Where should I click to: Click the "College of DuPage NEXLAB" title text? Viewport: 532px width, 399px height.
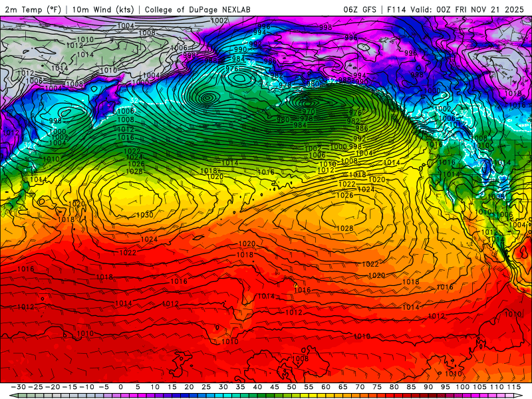(198, 9)
